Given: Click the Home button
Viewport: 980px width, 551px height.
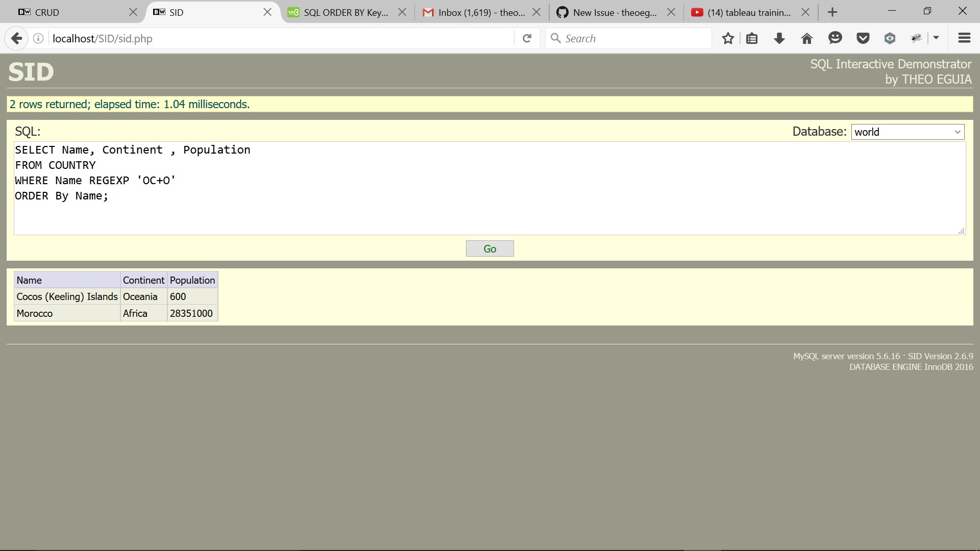Looking at the screenshot, I should coord(806,38).
